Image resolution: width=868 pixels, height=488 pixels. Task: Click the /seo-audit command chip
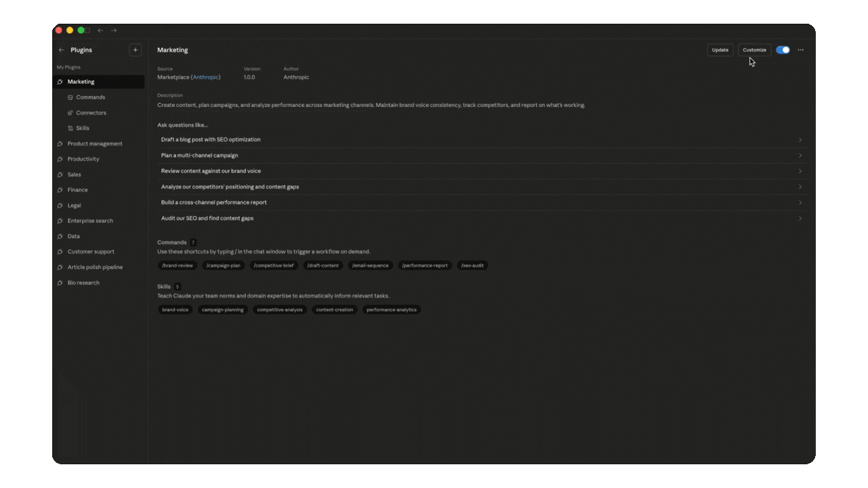click(472, 265)
